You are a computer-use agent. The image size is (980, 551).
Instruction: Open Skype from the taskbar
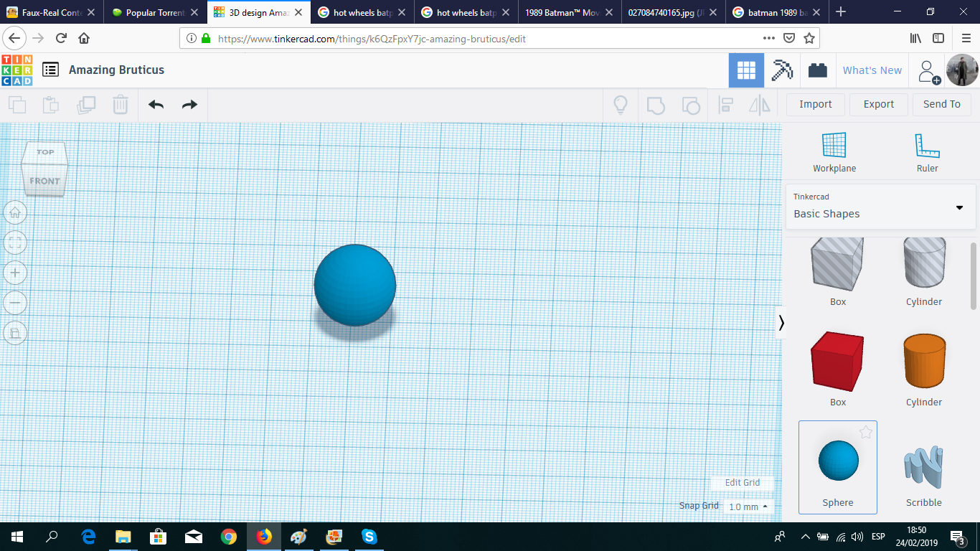[369, 537]
